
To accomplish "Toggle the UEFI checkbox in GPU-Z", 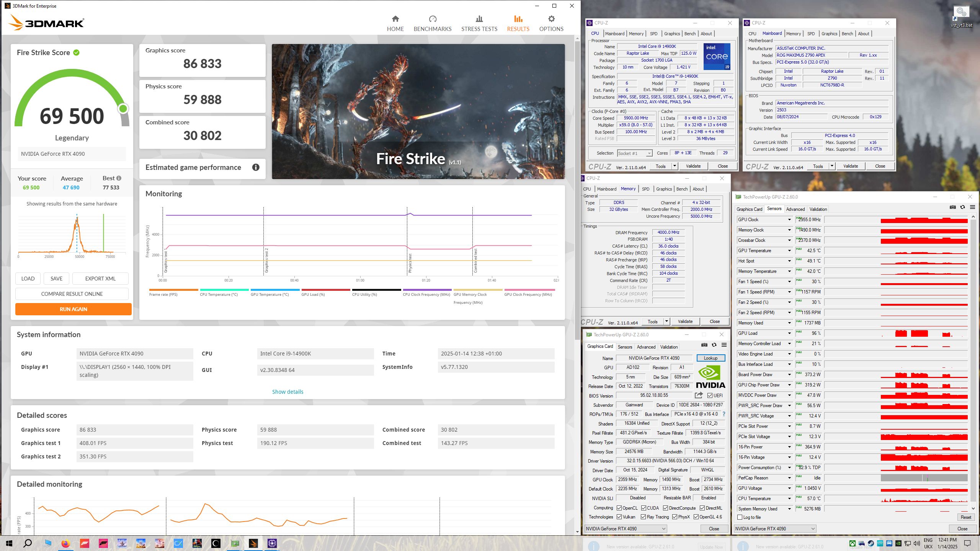I will click(710, 395).
